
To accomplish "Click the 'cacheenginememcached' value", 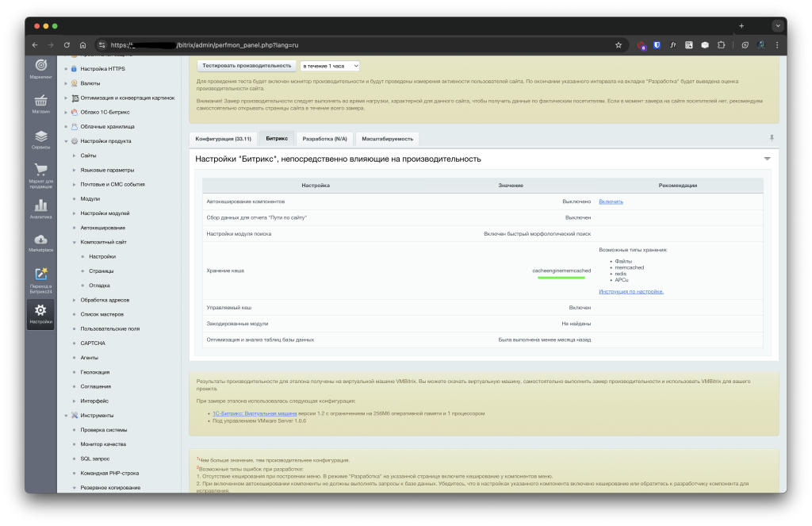I will pos(561,271).
